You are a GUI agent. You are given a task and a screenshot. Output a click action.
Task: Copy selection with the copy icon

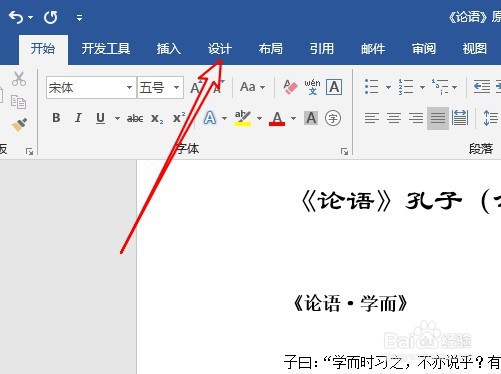18,102
